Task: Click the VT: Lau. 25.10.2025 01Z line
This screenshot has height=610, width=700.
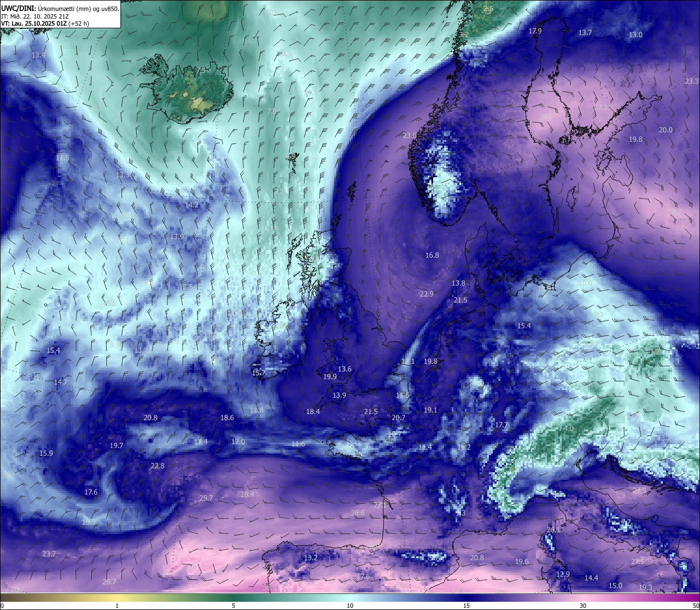Action: click(45, 23)
